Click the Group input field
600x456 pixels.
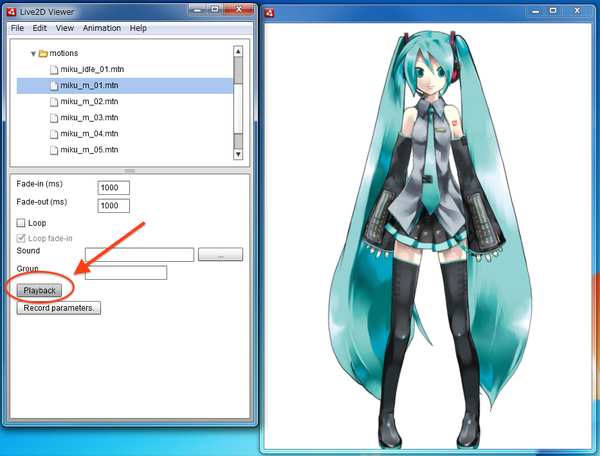click(126, 273)
